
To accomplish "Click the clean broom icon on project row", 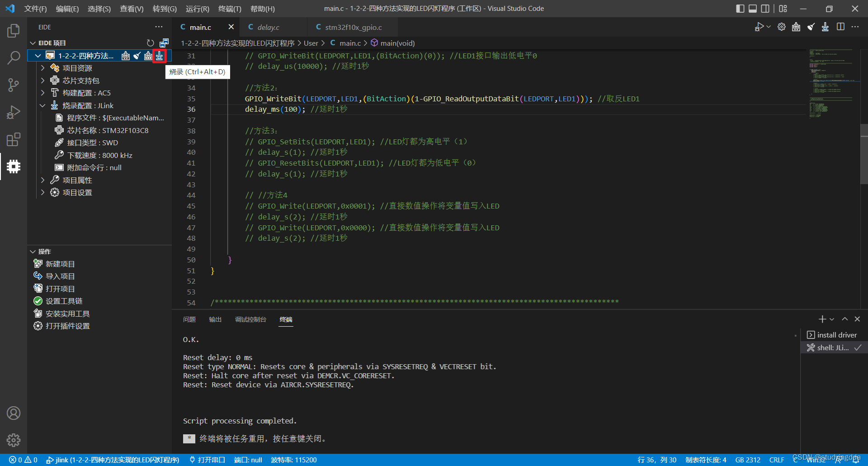I will point(137,56).
